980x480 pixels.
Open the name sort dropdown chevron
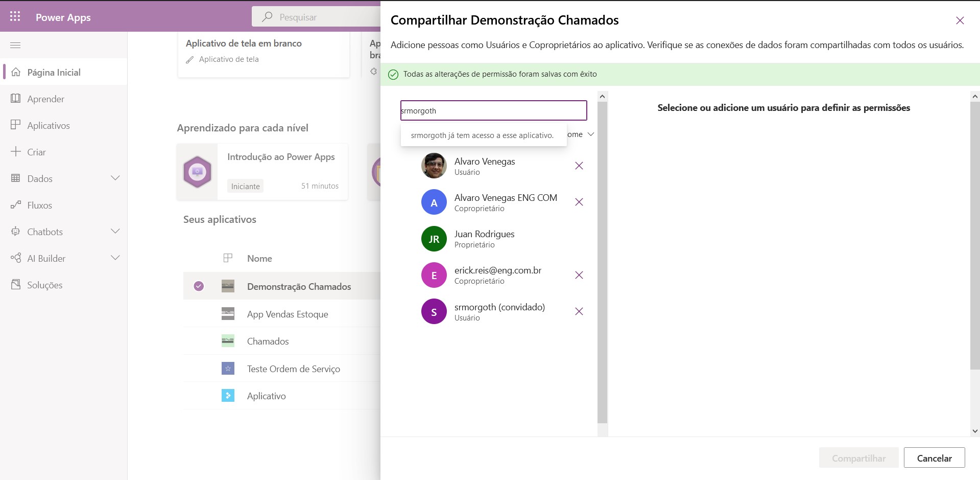[591, 134]
